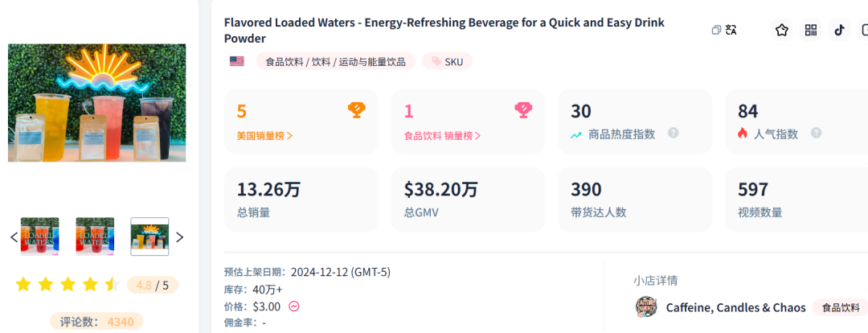Click help icon beside 商品热度指数
This screenshot has height=333, width=868.
pyautogui.click(x=674, y=134)
